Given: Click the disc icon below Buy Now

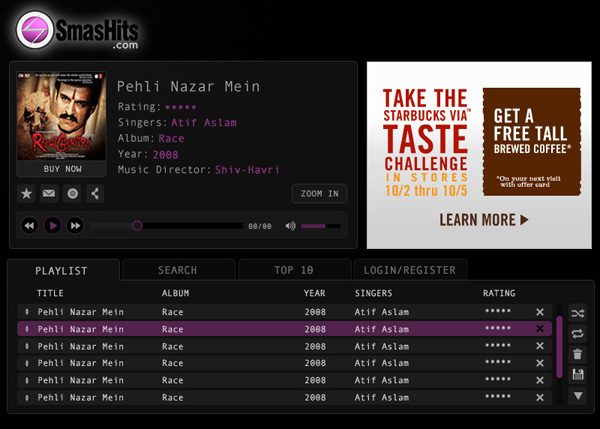Looking at the screenshot, I should pyautogui.click(x=72, y=193).
